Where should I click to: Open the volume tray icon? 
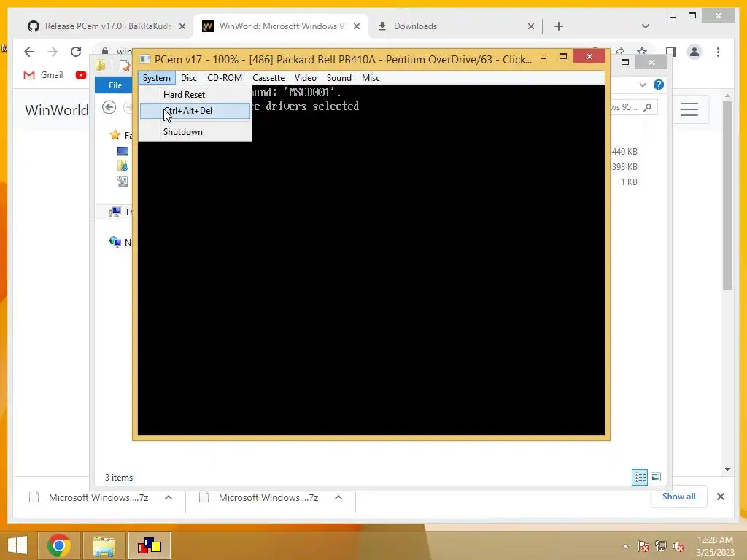[x=678, y=546]
